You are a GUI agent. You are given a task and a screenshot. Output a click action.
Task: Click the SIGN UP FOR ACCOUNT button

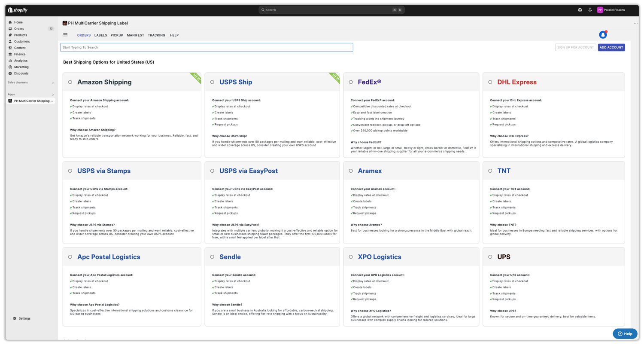pyautogui.click(x=575, y=47)
